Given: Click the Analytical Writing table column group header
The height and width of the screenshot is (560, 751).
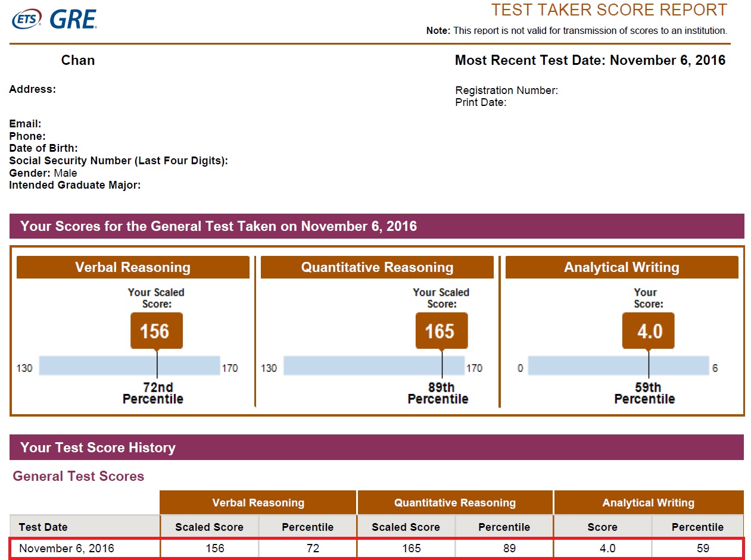Looking at the screenshot, I should [x=649, y=503].
